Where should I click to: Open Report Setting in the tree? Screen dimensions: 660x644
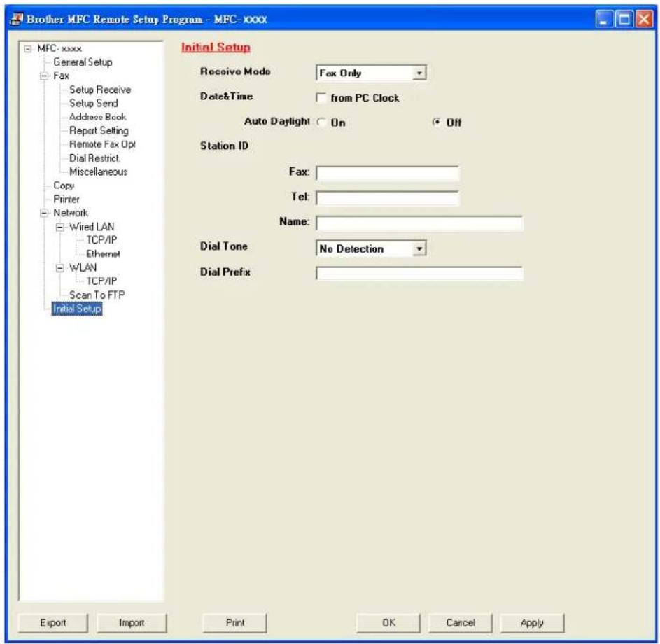point(99,130)
